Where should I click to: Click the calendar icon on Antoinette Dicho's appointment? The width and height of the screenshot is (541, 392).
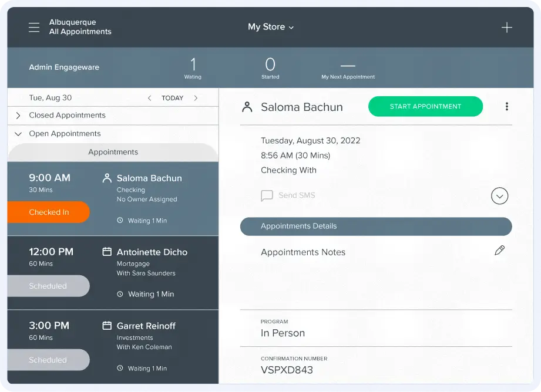[106, 252]
